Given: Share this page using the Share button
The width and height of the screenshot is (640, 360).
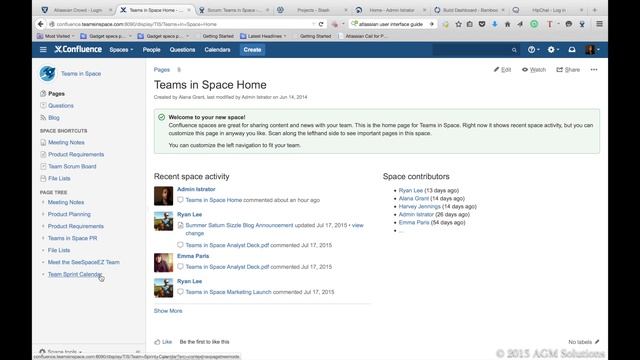Looking at the screenshot, I should tap(568, 70).
